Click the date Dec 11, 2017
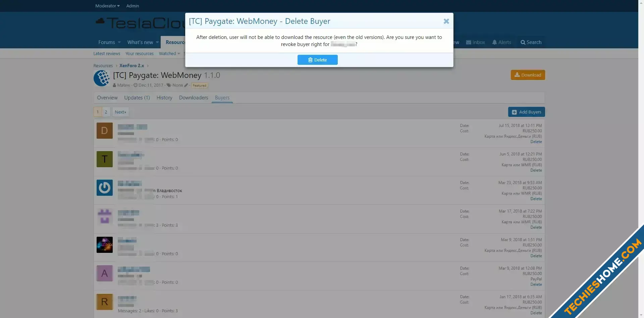Screen dimensions: 644x318 (x=151, y=85)
